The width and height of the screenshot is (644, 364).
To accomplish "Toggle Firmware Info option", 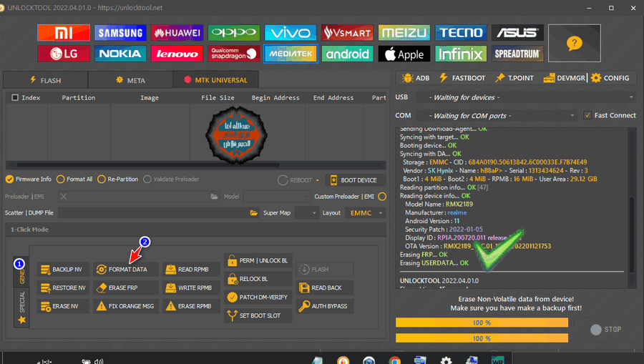I will point(29,179).
